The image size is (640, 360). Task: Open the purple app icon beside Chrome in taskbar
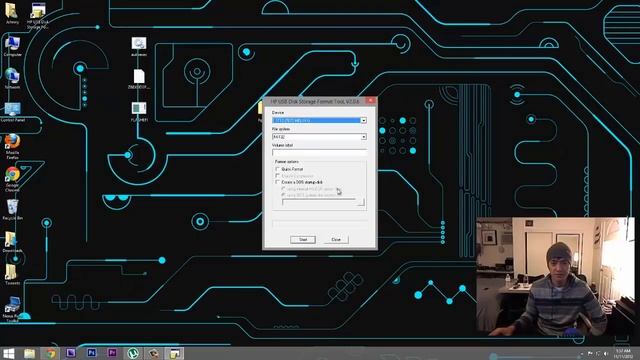point(71,353)
